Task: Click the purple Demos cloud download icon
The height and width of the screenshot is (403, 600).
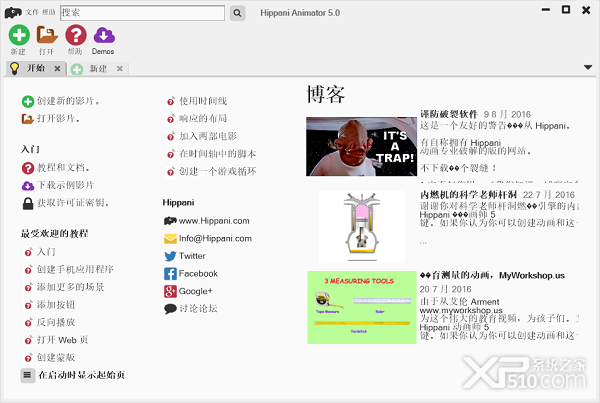Action: pyautogui.click(x=104, y=35)
